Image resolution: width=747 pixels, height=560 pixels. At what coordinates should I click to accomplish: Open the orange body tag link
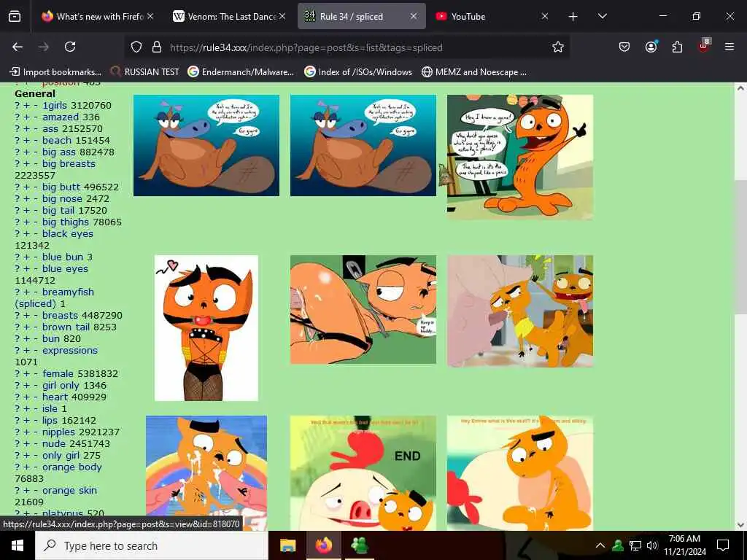point(72,467)
